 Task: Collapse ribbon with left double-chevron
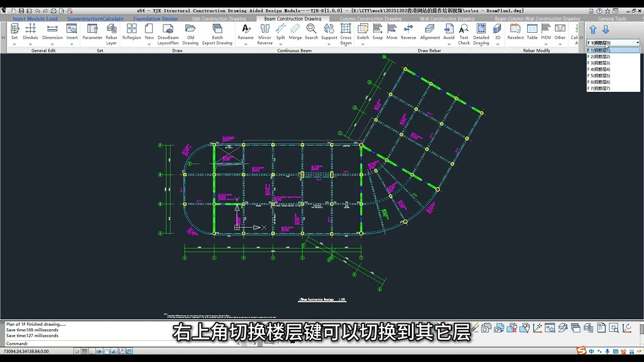coord(4,38)
